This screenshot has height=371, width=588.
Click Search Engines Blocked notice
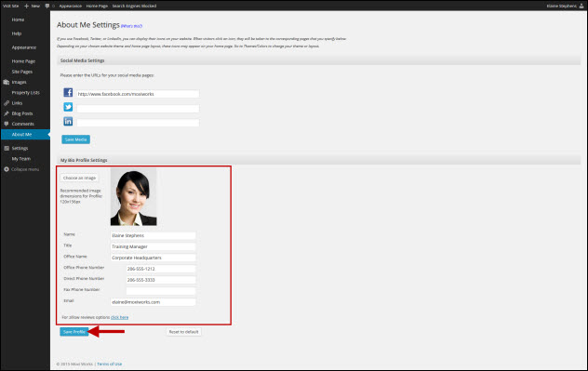(x=134, y=6)
